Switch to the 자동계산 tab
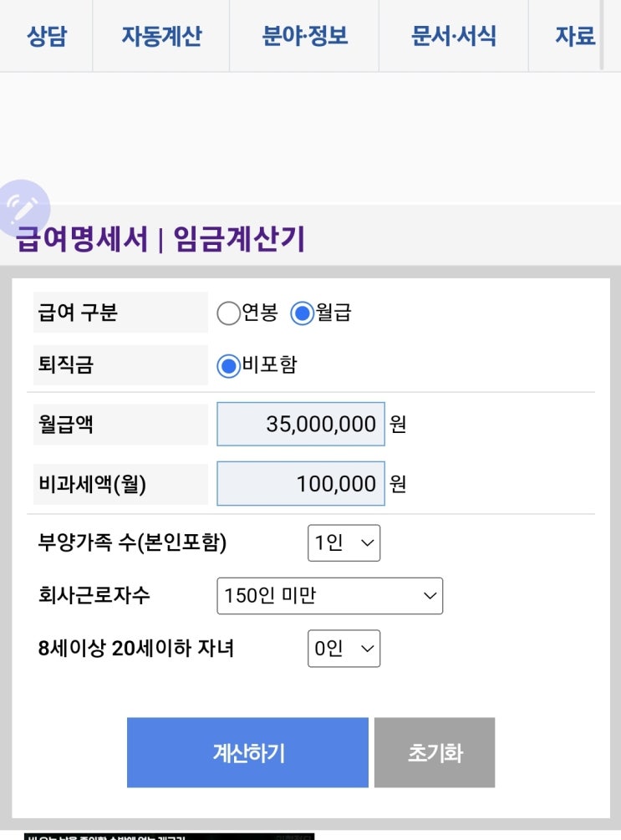Image resolution: width=621 pixels, height=840 pixels. 161,36
